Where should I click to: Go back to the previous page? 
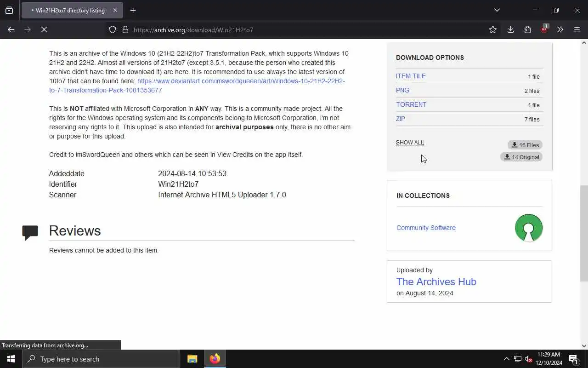point(11,29)
